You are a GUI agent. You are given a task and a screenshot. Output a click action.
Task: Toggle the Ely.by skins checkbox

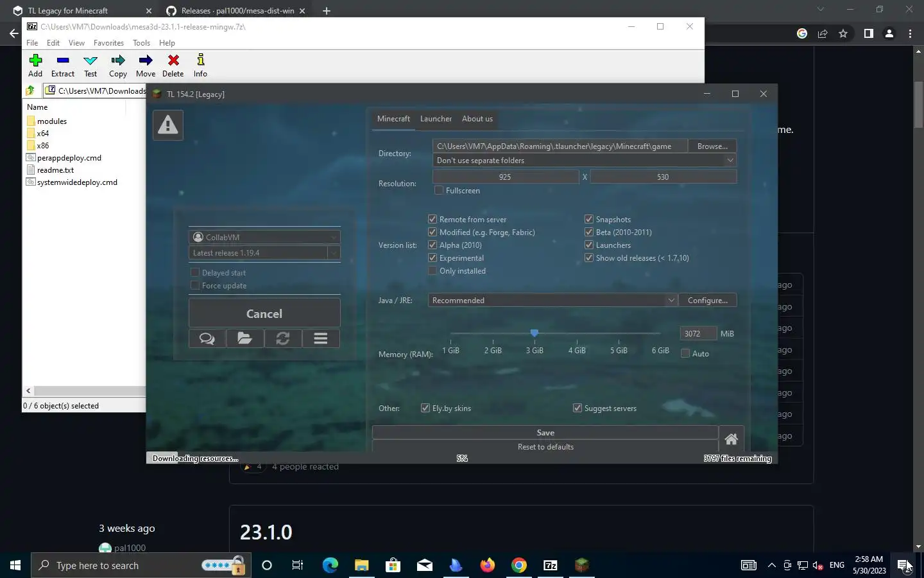(425, 408)
